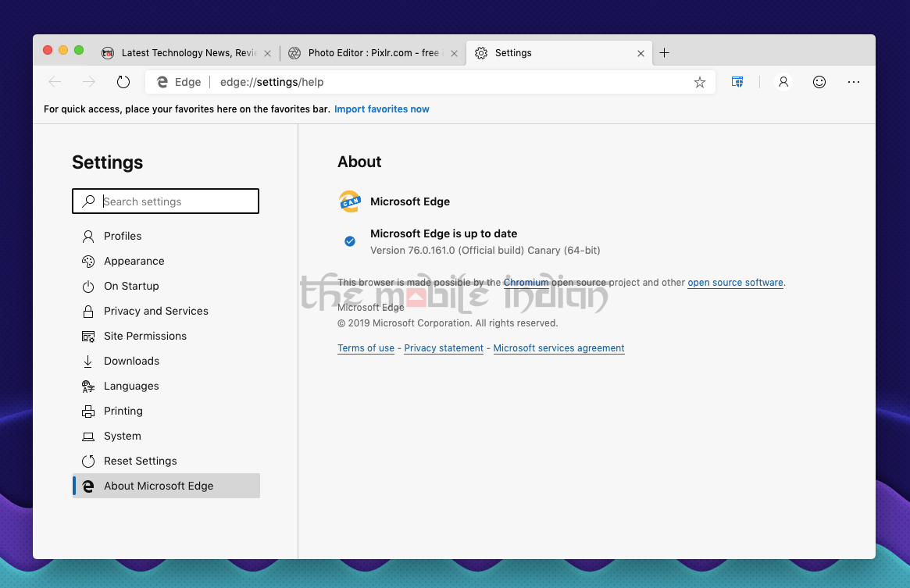Open the Collections toolbar icon

point(737,82)
